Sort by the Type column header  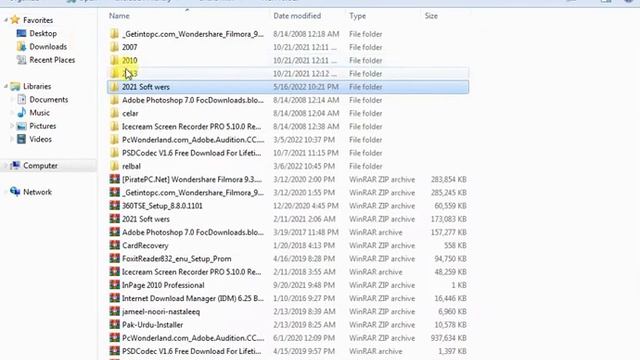point(358,16)
